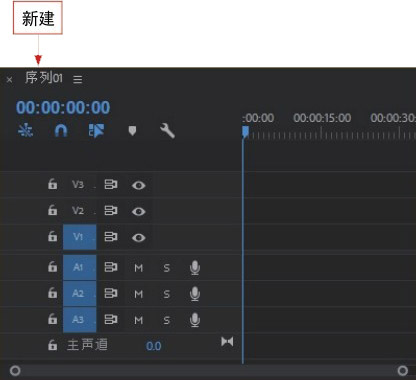Open the 序列01 panel menu
Screen dimensions: 416x380
[78, 79]
